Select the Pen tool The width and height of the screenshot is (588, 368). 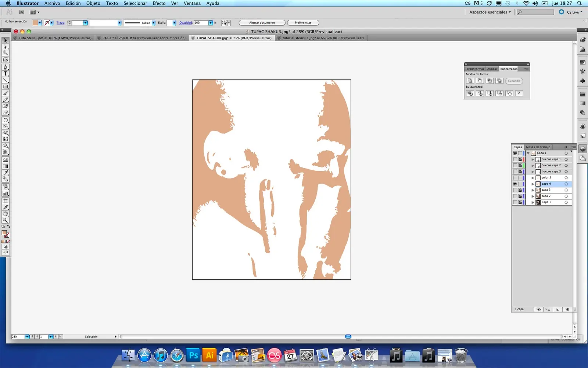(x=6, y=67)
